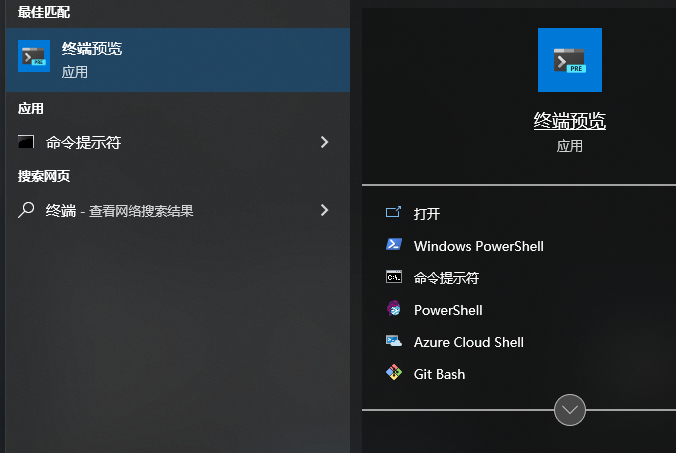Click the Azure Cloud Shell icon
The width and height of the screenshot is (676, 453).
[x=394, y=341]
